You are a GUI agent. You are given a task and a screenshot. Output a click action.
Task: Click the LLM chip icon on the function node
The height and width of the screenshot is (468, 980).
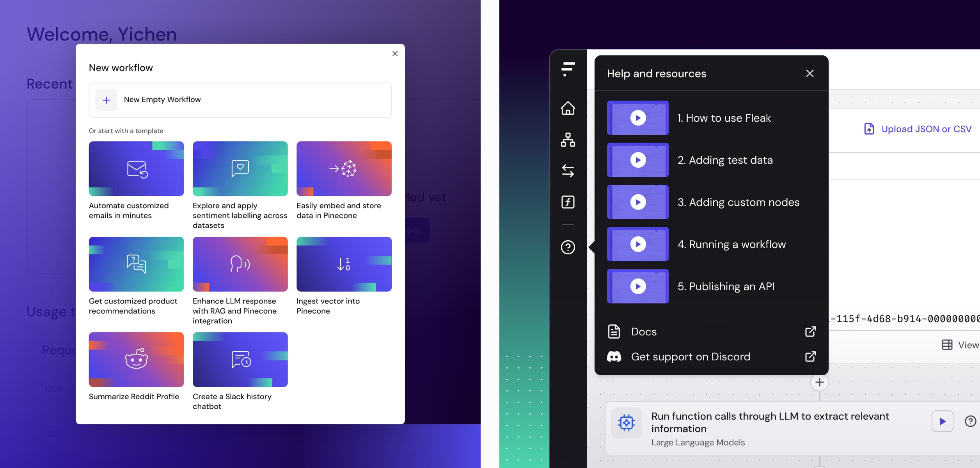point(627,422)
